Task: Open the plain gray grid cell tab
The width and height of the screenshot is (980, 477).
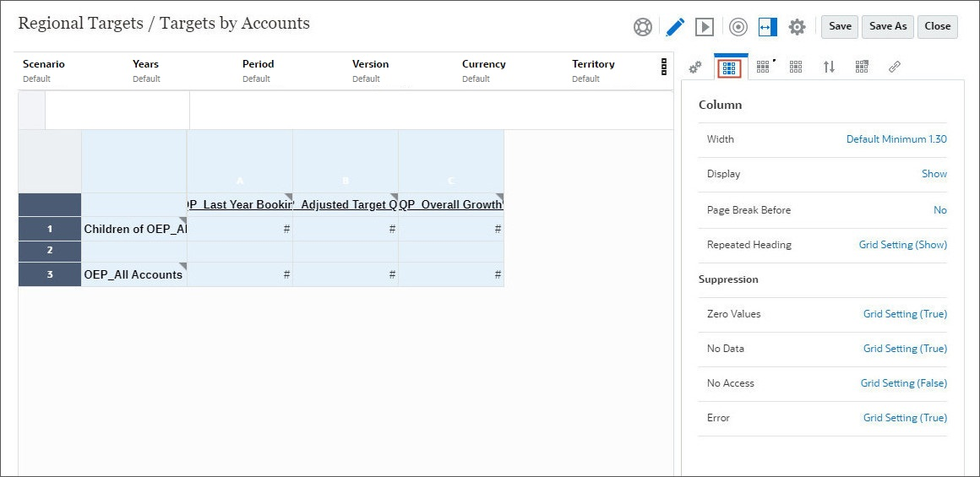Action: (x=796, y=67)
